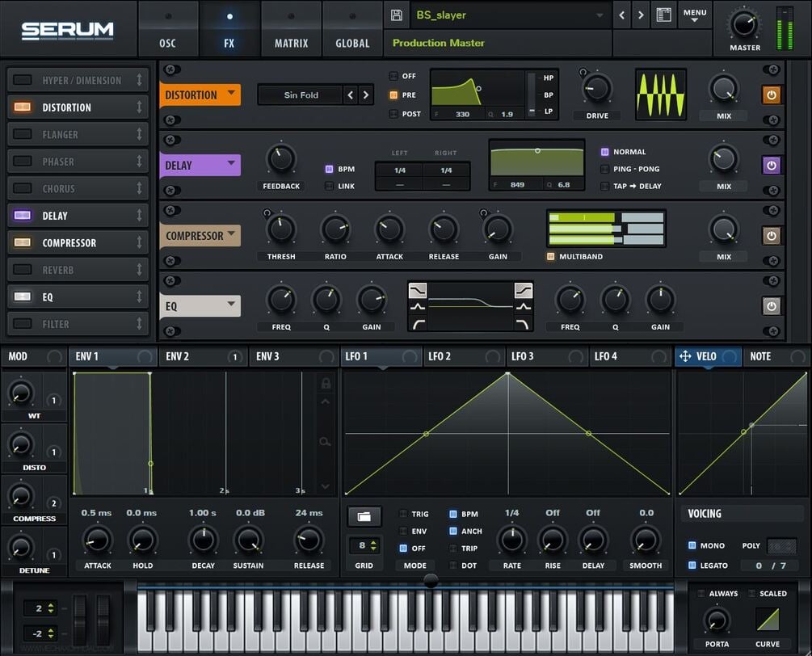This screenshot has height=656, width=812.
Task: Toggle Compressor effect power button
Action: [771, 236]
